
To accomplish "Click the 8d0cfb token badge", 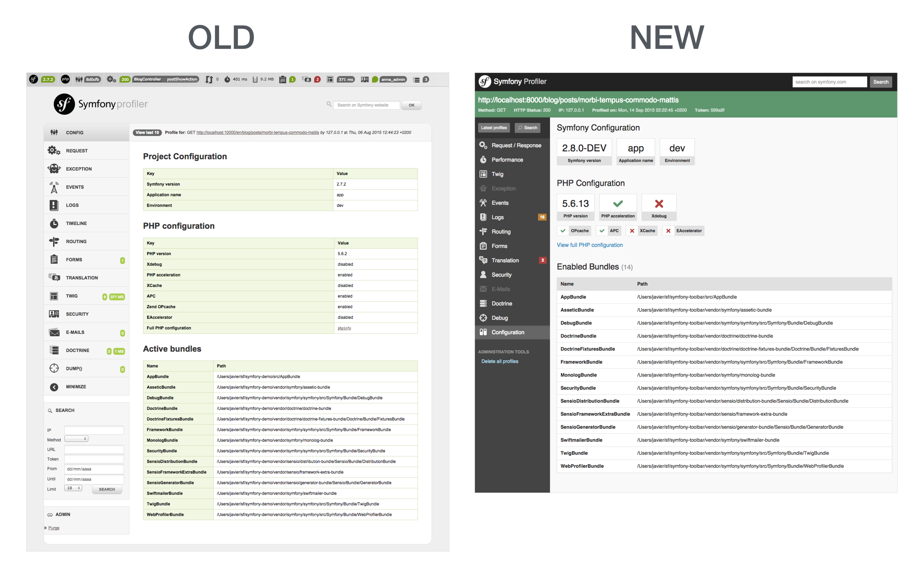I will (92, 79).
